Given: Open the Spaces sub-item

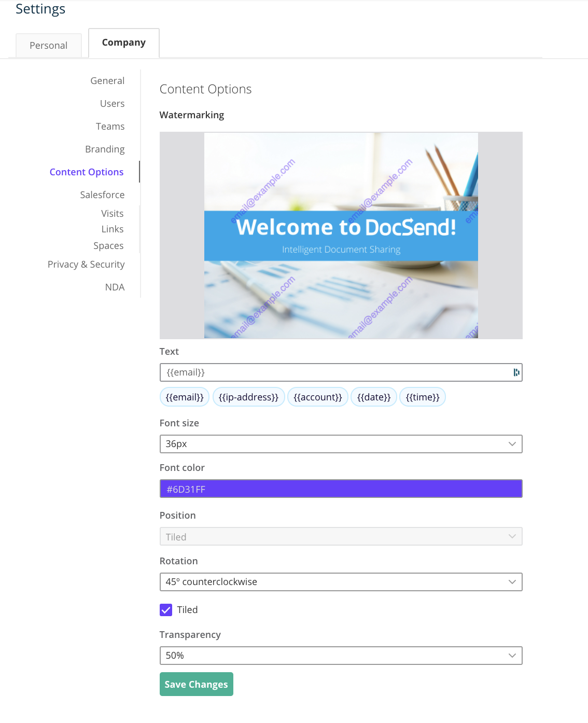Looking at the screenshot, I should tap(108, 246).
